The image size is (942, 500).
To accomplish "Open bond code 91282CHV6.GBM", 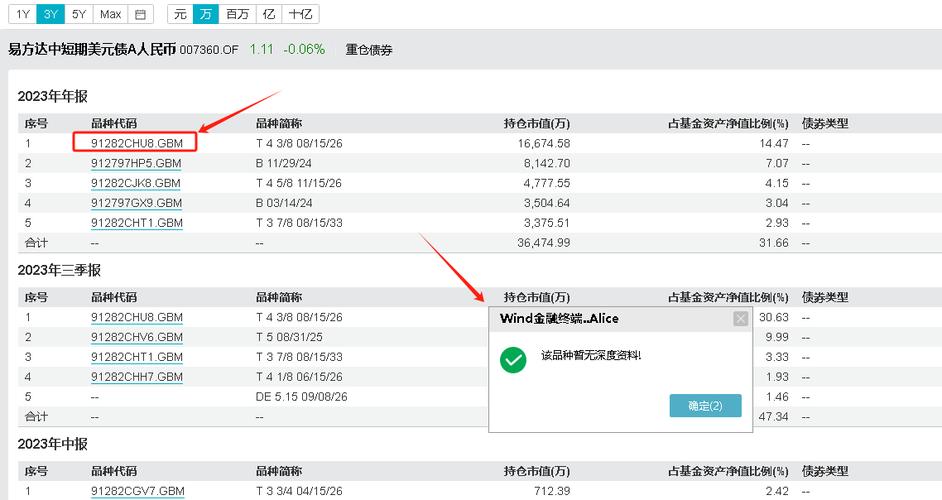I will (136, 337).
